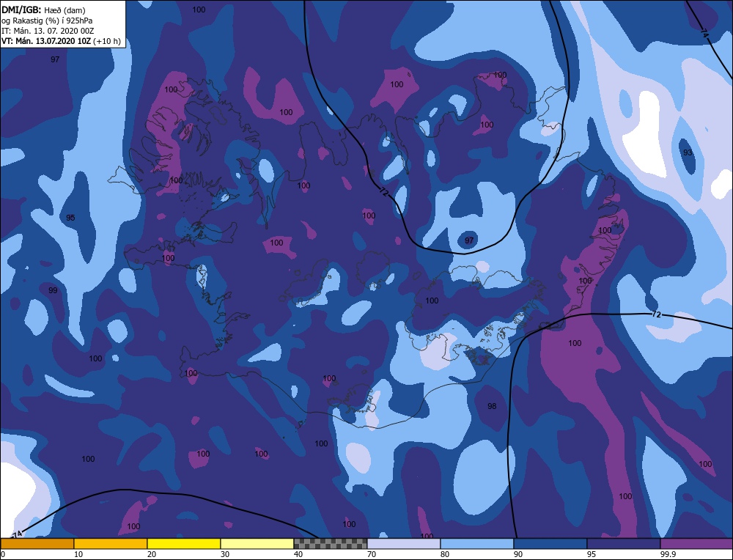Click the '99.9' legend scale label

[668, 554]
